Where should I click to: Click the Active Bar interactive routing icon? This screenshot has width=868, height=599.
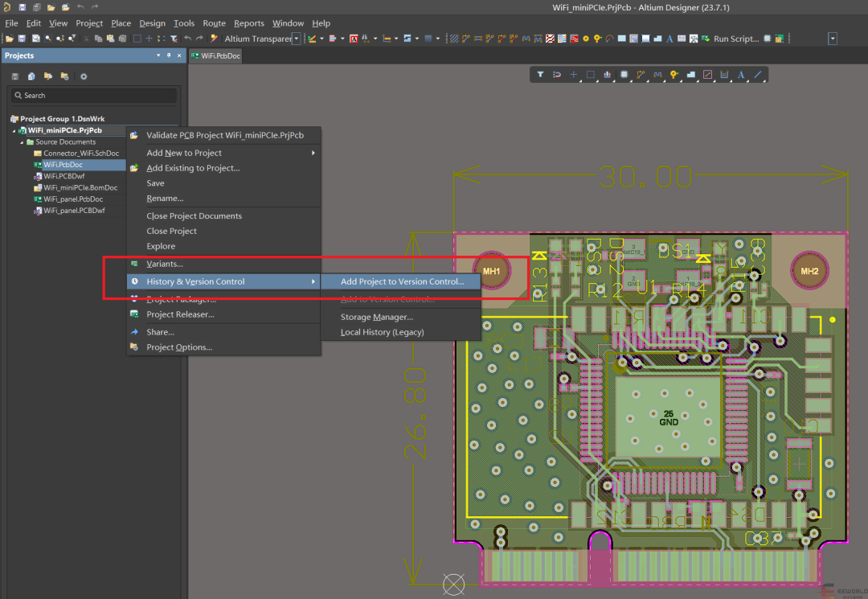[x=641, y=75]
